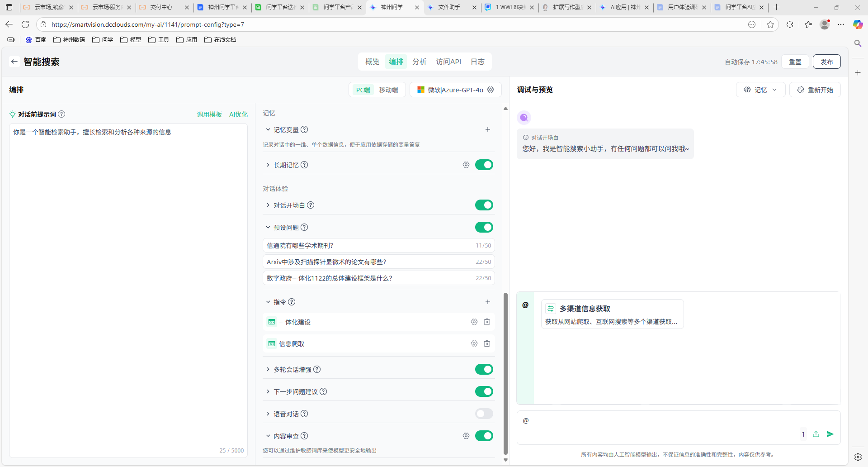
Task: Open the 神州数码 bookmarks folder
Action: coord(69,40)
